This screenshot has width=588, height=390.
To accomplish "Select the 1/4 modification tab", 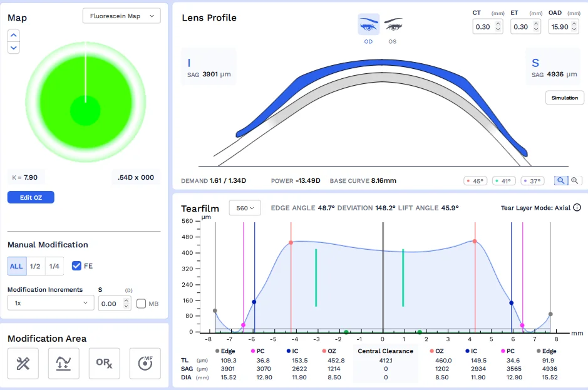I will coord(54,266).
